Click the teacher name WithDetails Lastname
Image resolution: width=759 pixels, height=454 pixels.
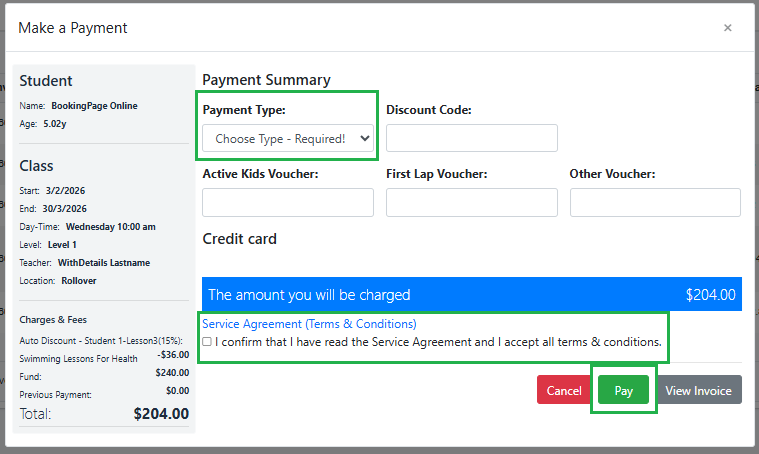pos(102,263)
